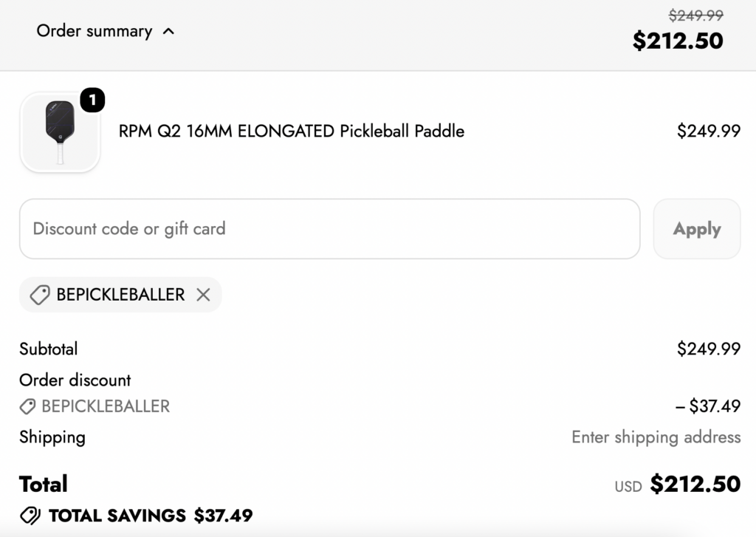
Task: Click the quantity badge on paddle image
Action: pos(92,100)
